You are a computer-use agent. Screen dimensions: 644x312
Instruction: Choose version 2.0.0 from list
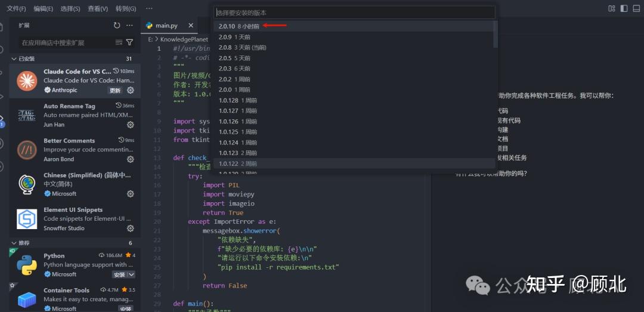pyautogui.click(x=353, y=89)
